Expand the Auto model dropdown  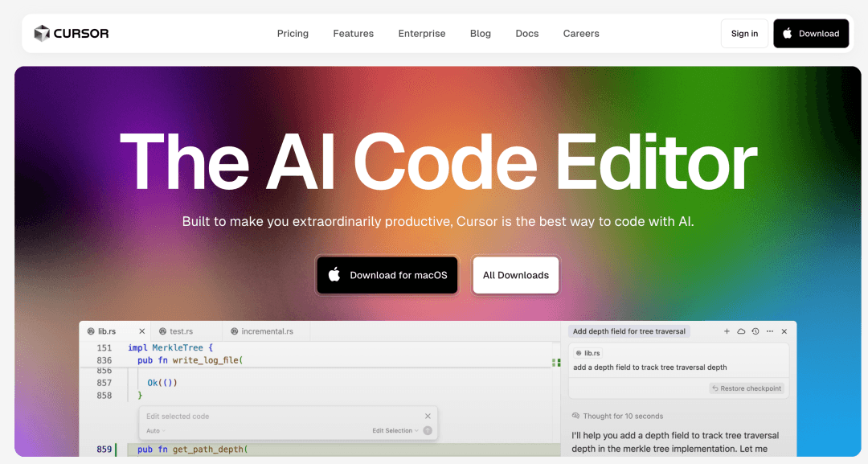pyautogui.click(x=154, y=431)
